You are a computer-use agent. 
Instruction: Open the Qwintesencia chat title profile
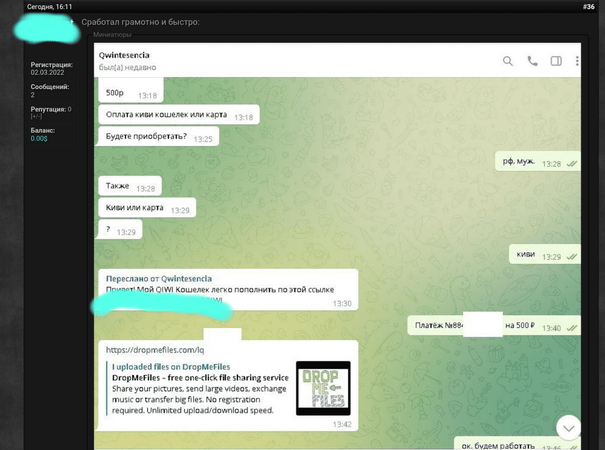(x=124, y=55)
